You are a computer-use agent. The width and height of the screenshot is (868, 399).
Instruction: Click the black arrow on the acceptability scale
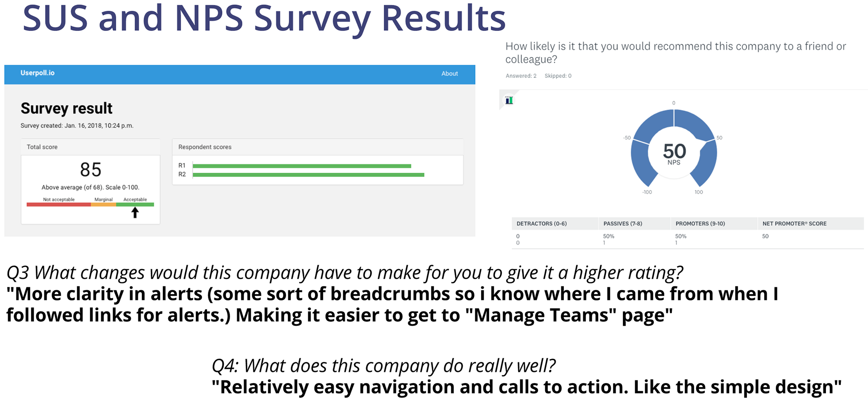[135, 213]
